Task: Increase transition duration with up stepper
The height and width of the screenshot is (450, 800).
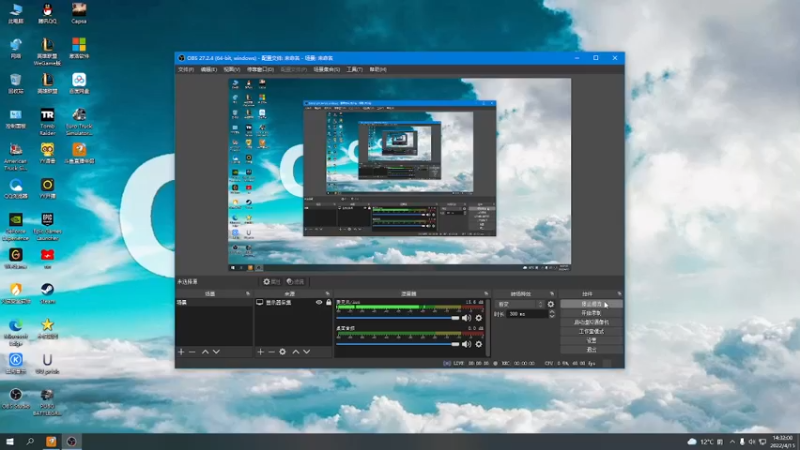Action: (x=552, y=312)
